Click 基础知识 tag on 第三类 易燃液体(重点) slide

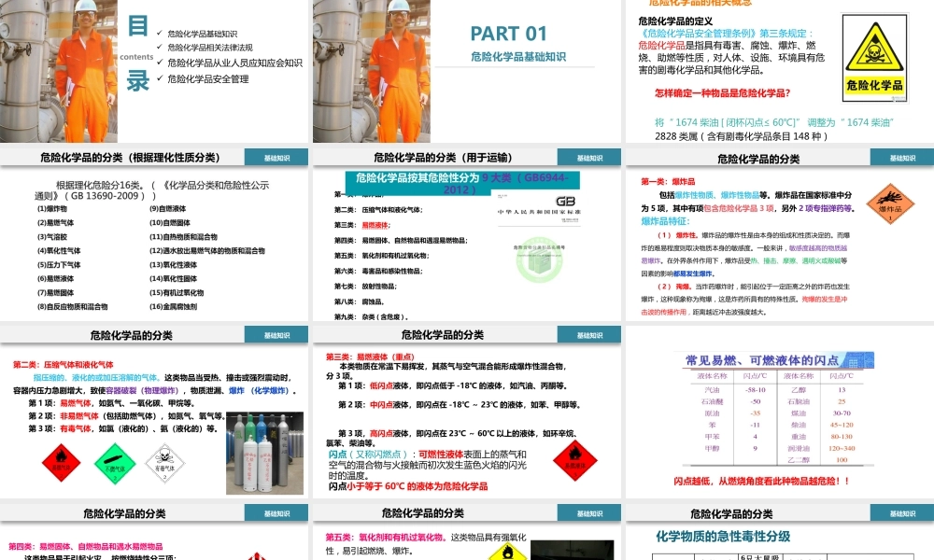click(x=589, y=335)
